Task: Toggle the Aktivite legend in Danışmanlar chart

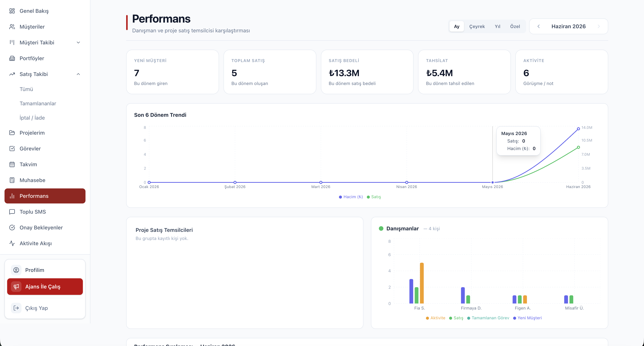Action: click(x=436, y=318)
